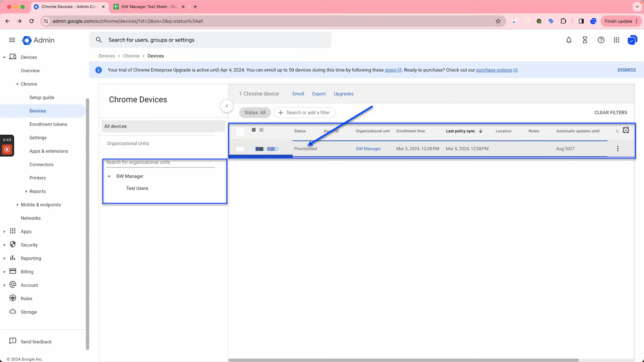Open the main menu hamburger icon
The width and height of the screenshot is (644, 362).
click(x=12, y=40)
